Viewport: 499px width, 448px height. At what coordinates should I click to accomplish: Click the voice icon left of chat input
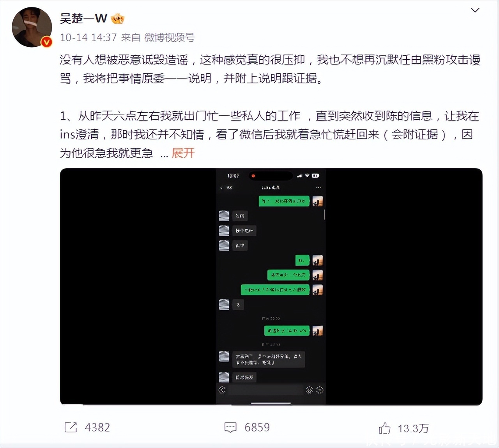point(222,390)
